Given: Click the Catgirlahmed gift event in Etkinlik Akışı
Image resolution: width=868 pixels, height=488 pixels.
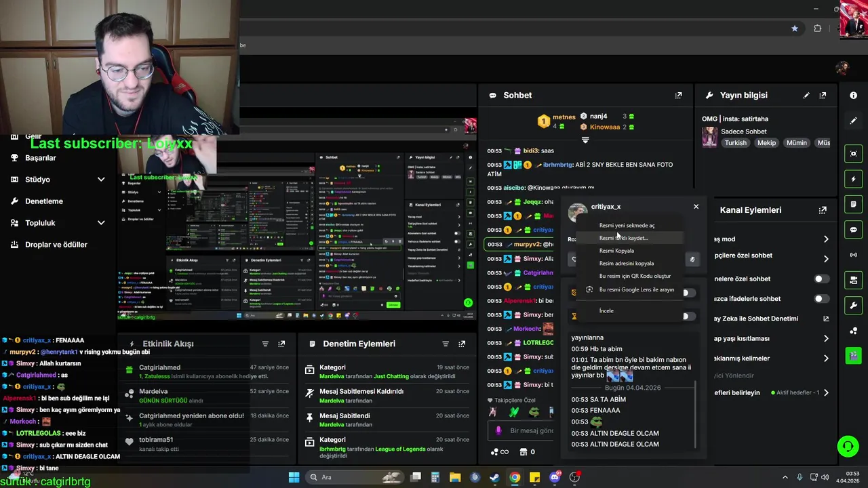Looking at the screenshot, I should [208, 371].
